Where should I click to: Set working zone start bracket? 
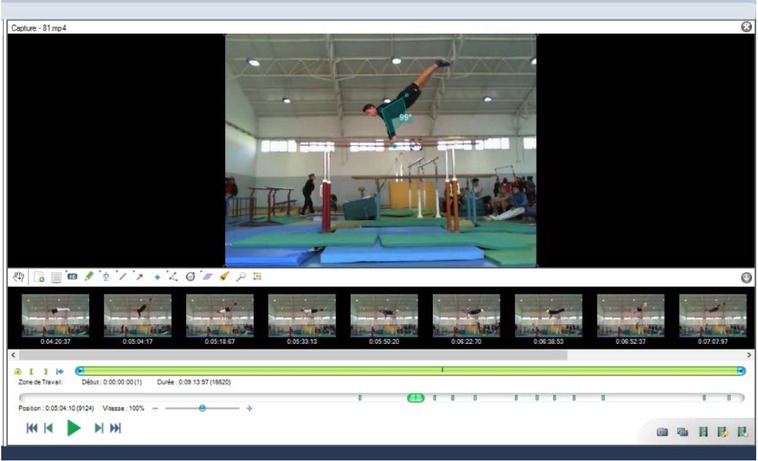(x=32, y=371)
